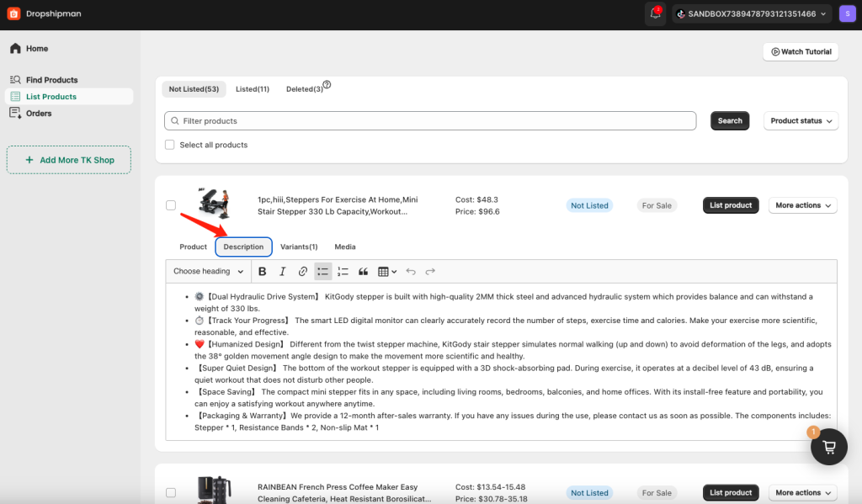Click the Search button
862x504 pixels.
point(730,121)
